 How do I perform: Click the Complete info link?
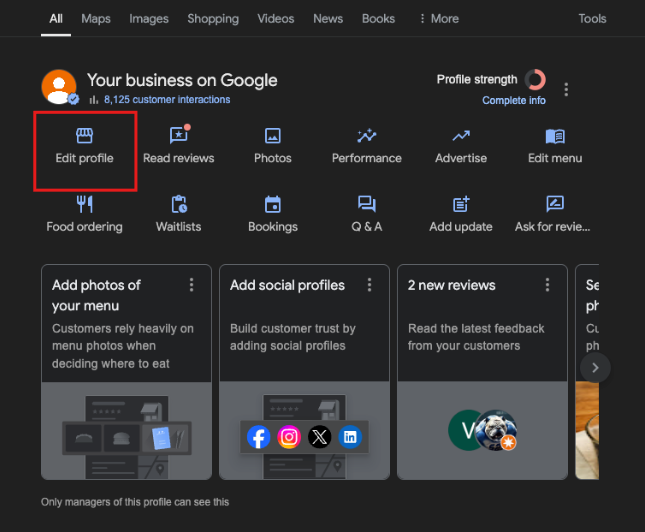[514, 100]
